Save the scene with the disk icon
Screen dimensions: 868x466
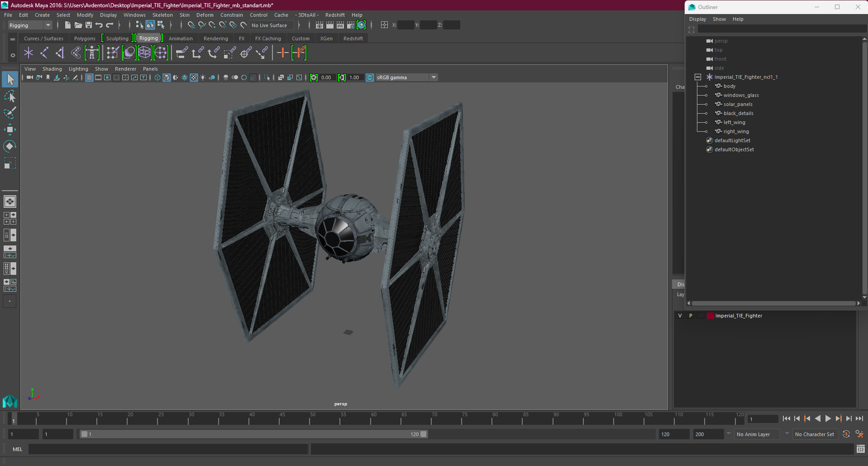[89, 25]
